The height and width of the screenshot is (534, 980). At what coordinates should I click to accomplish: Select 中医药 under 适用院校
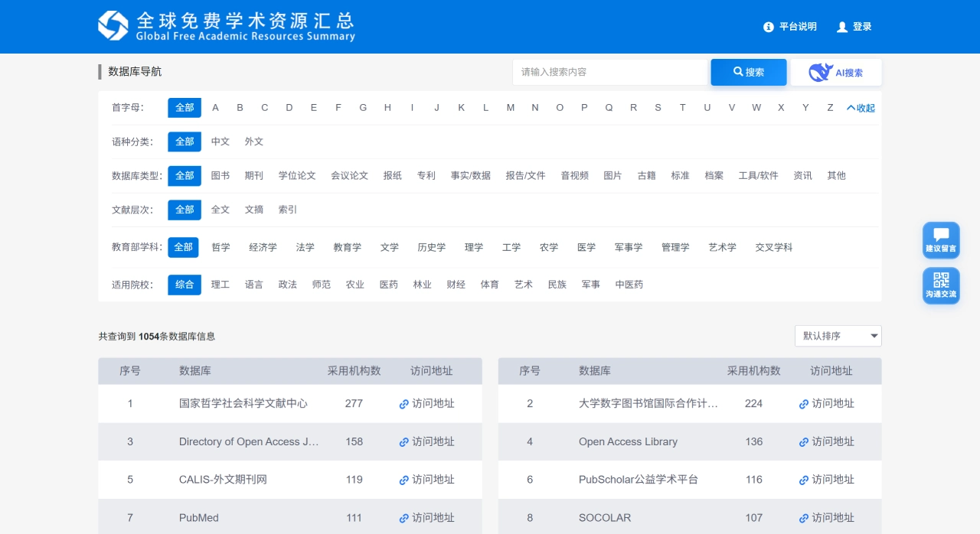coord(629,285)
